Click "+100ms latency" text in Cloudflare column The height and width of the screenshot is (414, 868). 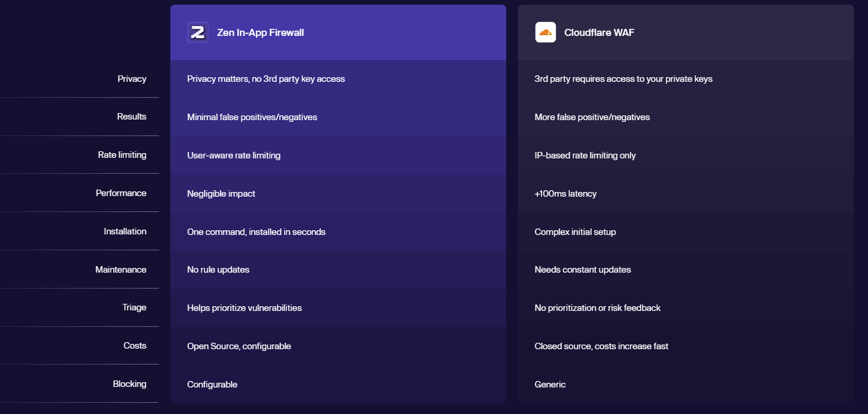[566, 194]
